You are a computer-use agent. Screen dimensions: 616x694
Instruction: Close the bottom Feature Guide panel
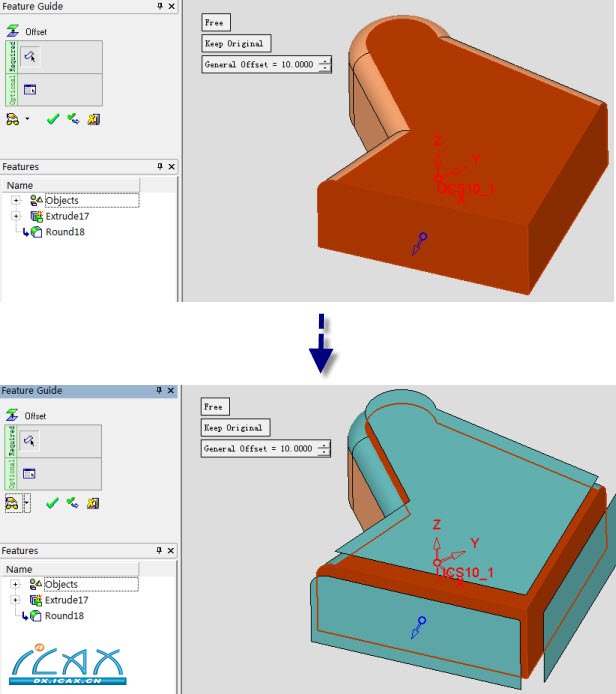(170, 390)
